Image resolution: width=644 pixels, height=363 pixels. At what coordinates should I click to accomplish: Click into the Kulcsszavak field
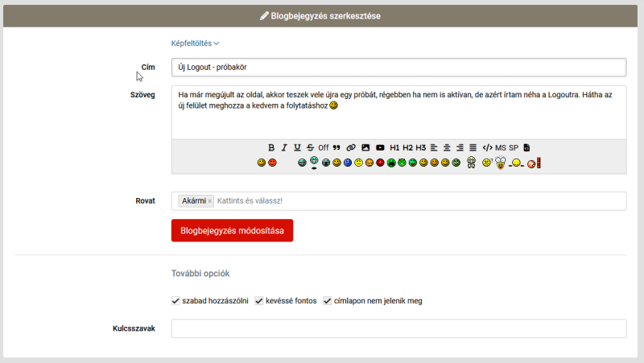[398, 328]
